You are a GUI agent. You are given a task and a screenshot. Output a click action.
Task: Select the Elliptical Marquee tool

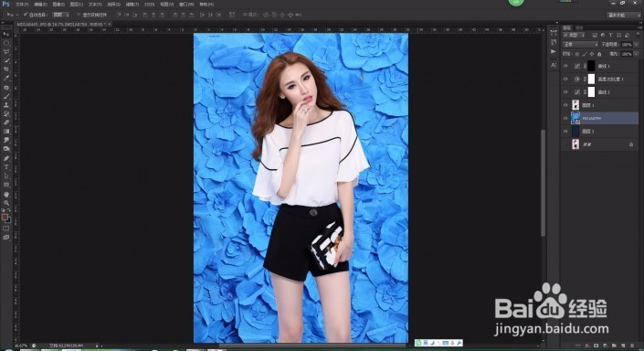click(6, 43)
